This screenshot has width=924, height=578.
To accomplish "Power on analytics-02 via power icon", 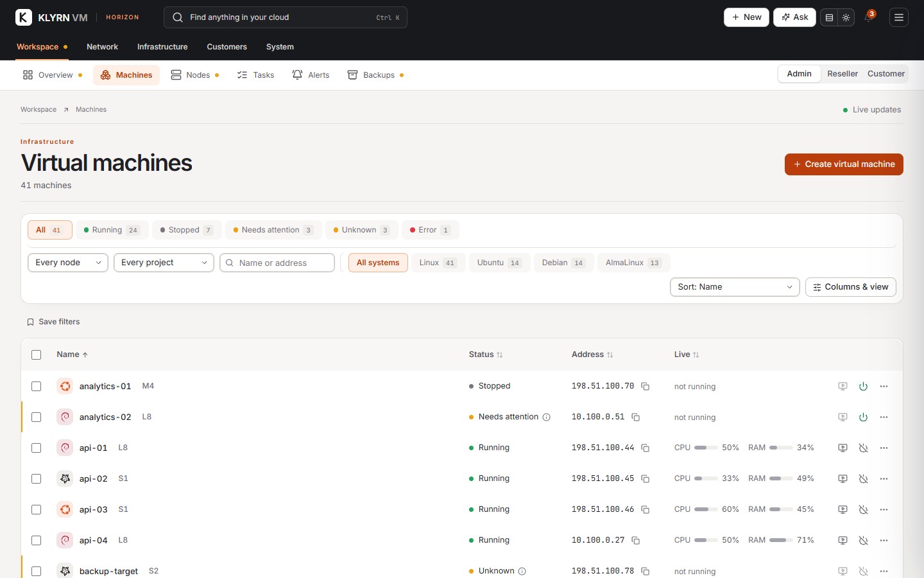I will 864,417.
